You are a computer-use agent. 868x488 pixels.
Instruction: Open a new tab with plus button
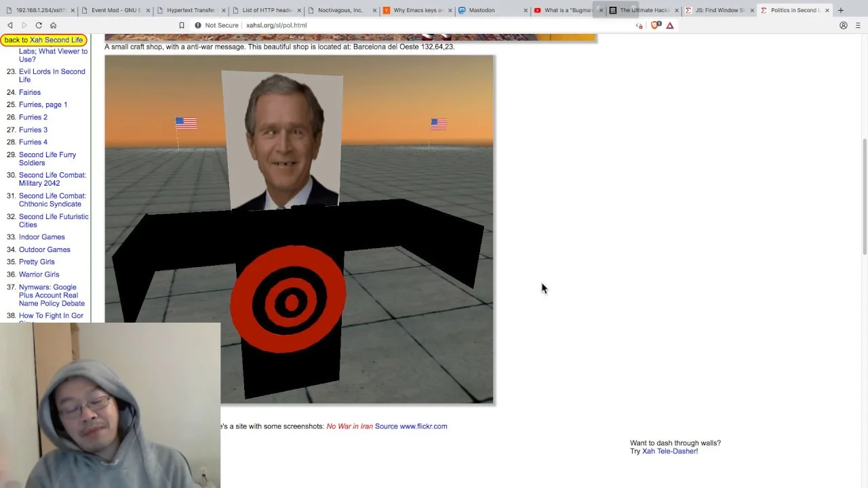point(841,10)
